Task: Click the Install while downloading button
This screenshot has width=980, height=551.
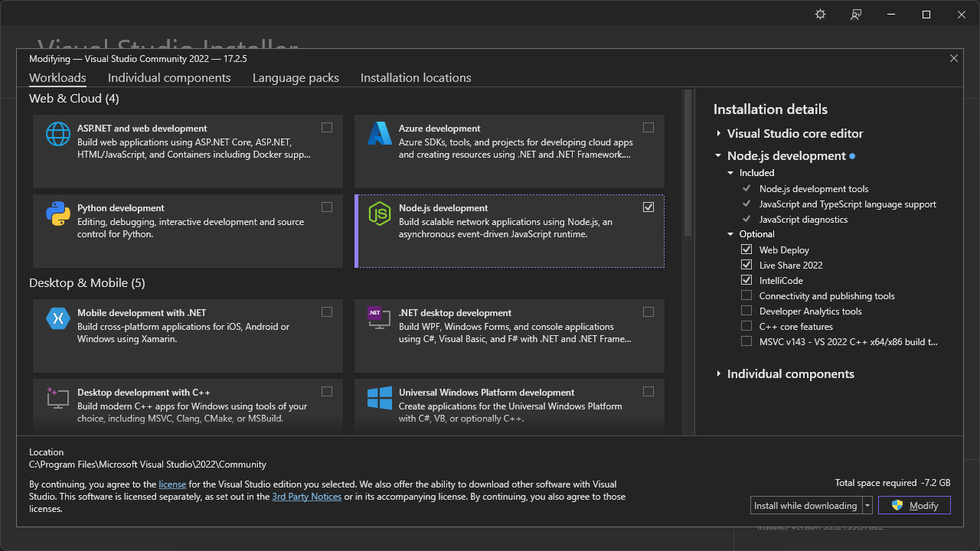Action: [806, 505]
